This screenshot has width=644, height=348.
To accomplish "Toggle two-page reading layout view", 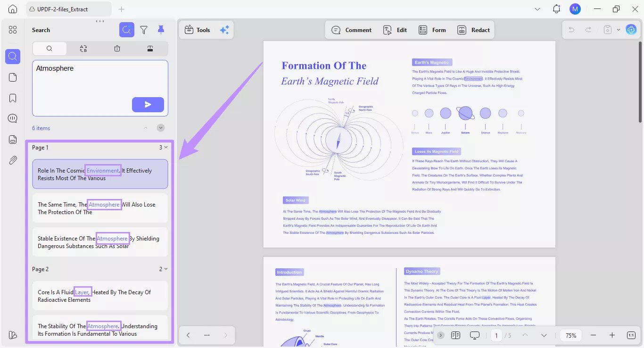I will [455, 335].
